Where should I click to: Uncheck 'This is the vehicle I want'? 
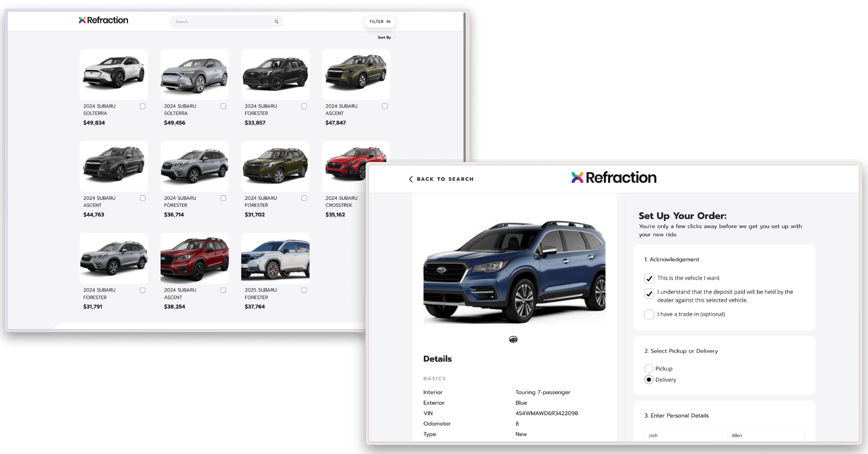tap(649, 278)
